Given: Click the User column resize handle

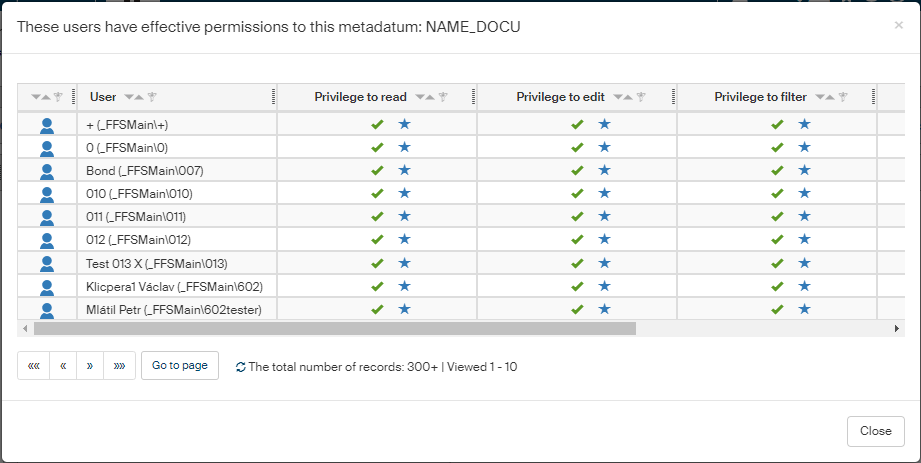Looking at the screenshot, I should 273,97.
